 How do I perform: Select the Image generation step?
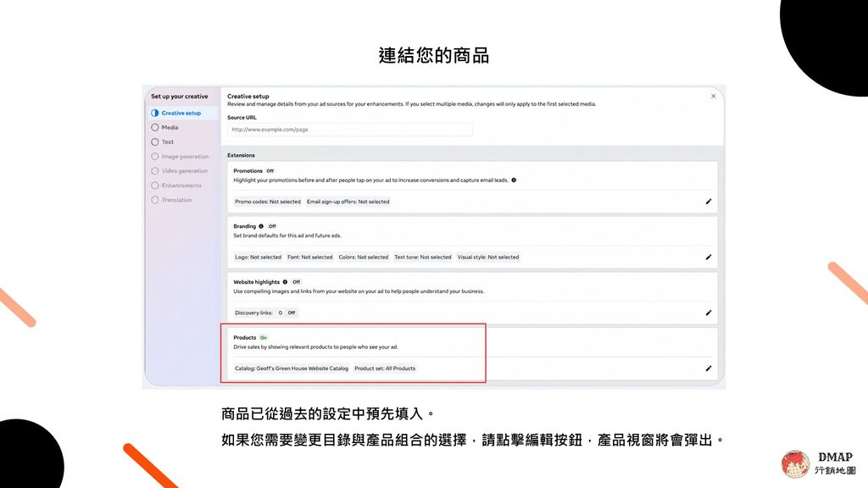(180, 157)
